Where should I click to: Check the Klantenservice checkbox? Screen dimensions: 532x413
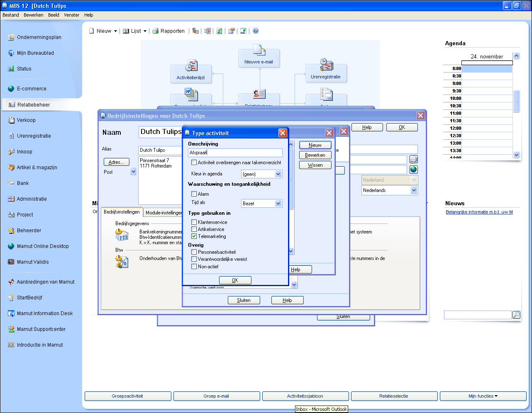pyautogui.click(x=194, y=222)
